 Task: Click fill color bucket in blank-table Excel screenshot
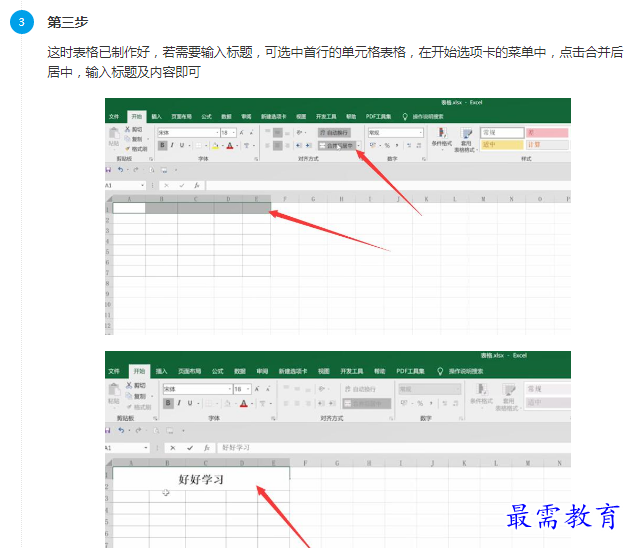[x=215, y=145]
